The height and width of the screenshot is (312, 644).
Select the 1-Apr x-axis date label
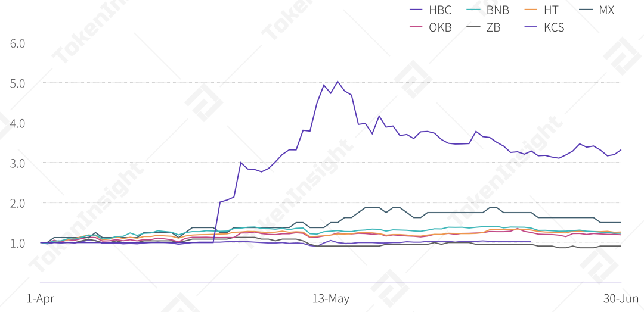[x=40, y=298]
